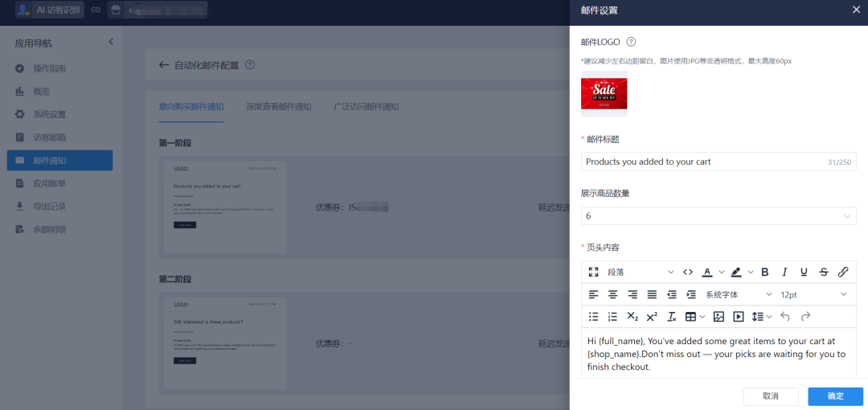Insert a table icon
The width and height of the screenshot is (868, 410).
pyautogui.click(x=690, y=317)
